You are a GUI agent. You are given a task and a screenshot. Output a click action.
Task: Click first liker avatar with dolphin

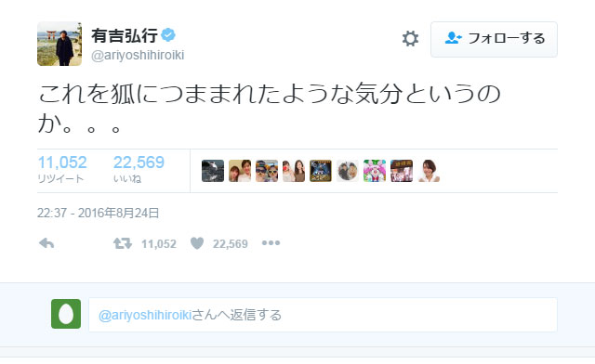click(213, 171)
